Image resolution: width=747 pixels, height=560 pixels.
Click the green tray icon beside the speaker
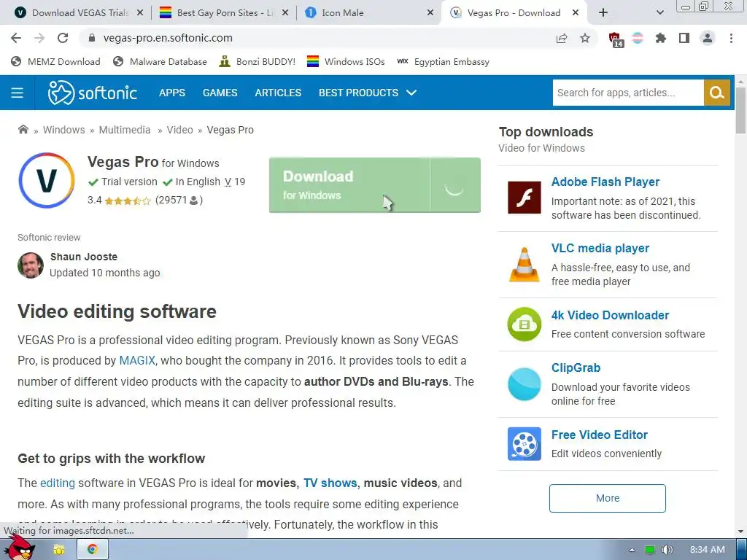pyautogui.click(x=649, y=550)
